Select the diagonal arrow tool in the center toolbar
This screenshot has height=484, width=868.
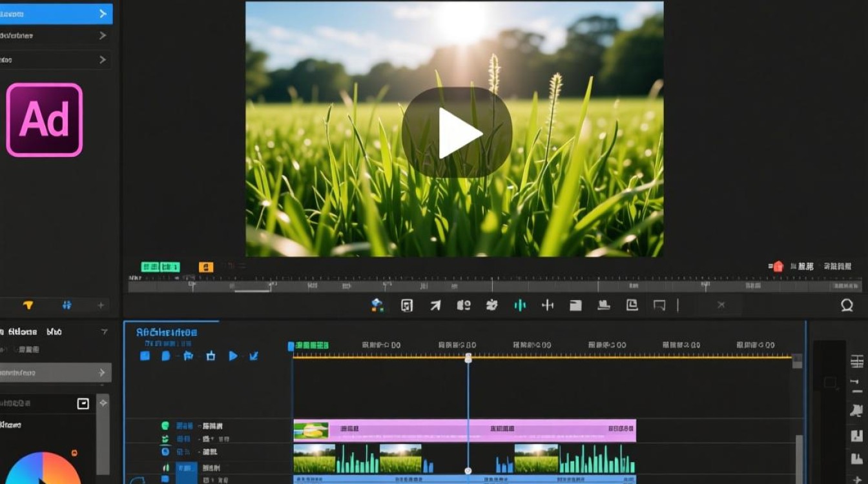pos(435,305)
